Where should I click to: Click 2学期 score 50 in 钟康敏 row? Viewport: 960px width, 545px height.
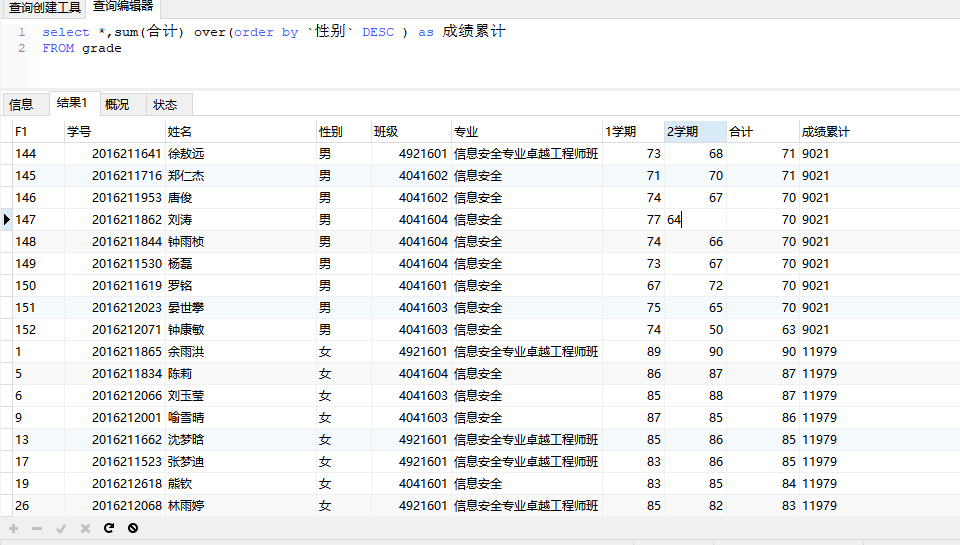click(x=695, y=329)
